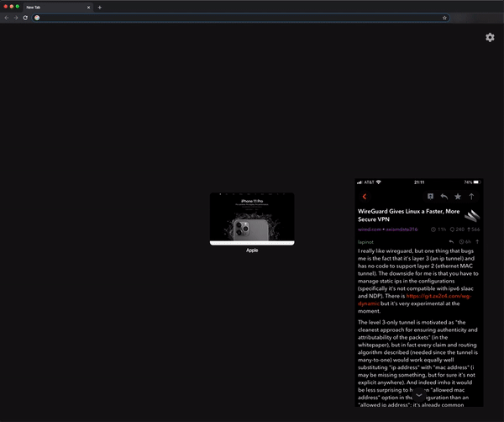Open a new tab with the plus button
This screenshot has height=422, width=504.
100,8
